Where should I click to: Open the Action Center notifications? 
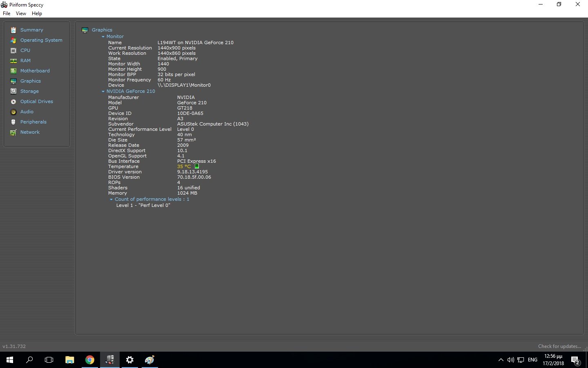coord(576,360)
